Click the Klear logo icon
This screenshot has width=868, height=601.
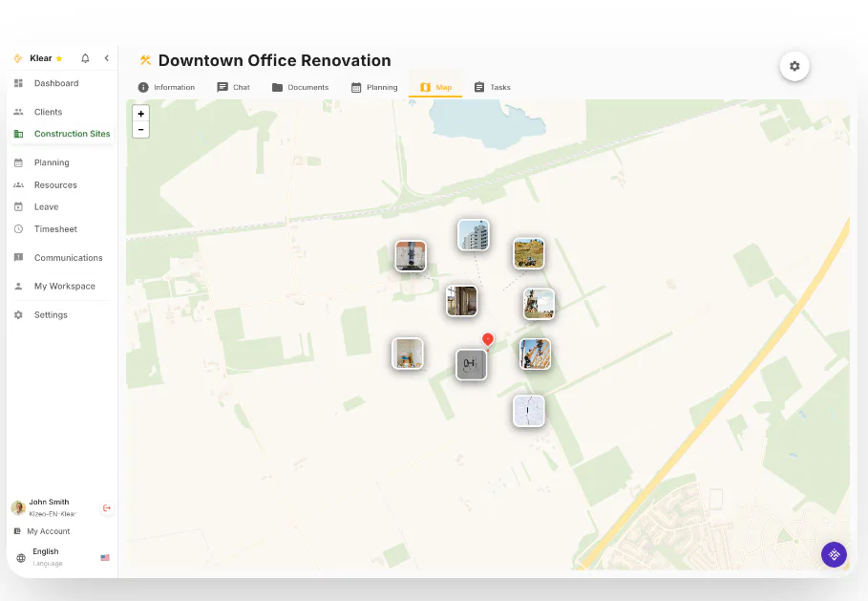click(x=18, y=58)
